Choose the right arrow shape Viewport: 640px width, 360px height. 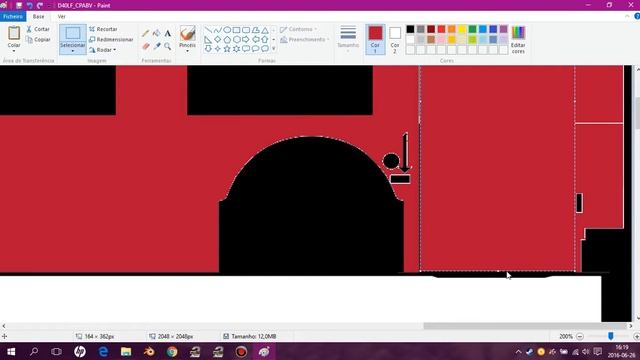pyautogui.click(x=246, y=40)
